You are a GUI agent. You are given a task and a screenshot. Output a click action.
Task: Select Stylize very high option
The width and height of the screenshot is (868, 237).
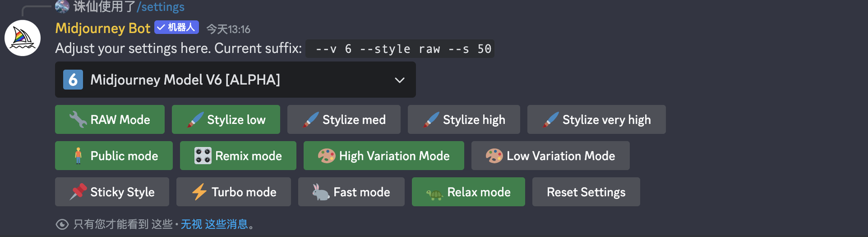(596, 120)
